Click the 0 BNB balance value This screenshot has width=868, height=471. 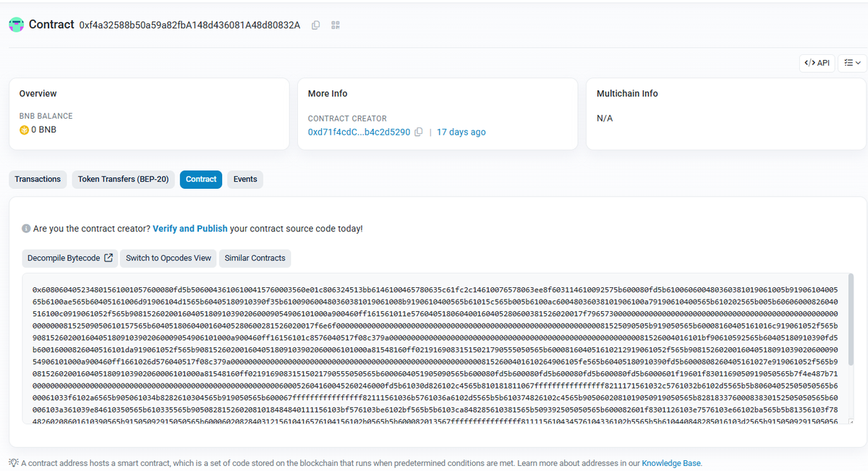43,130
